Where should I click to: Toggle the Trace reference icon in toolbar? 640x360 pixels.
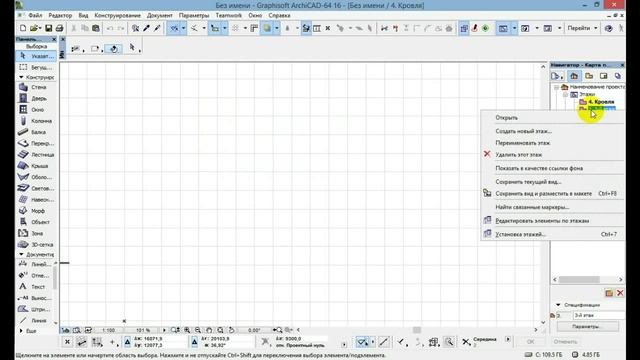(464, 28)
